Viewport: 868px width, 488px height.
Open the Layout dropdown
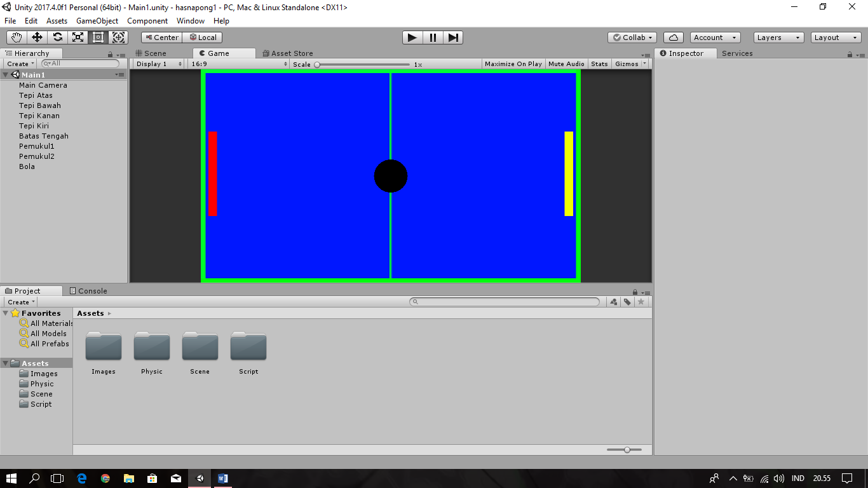point(836,37)
